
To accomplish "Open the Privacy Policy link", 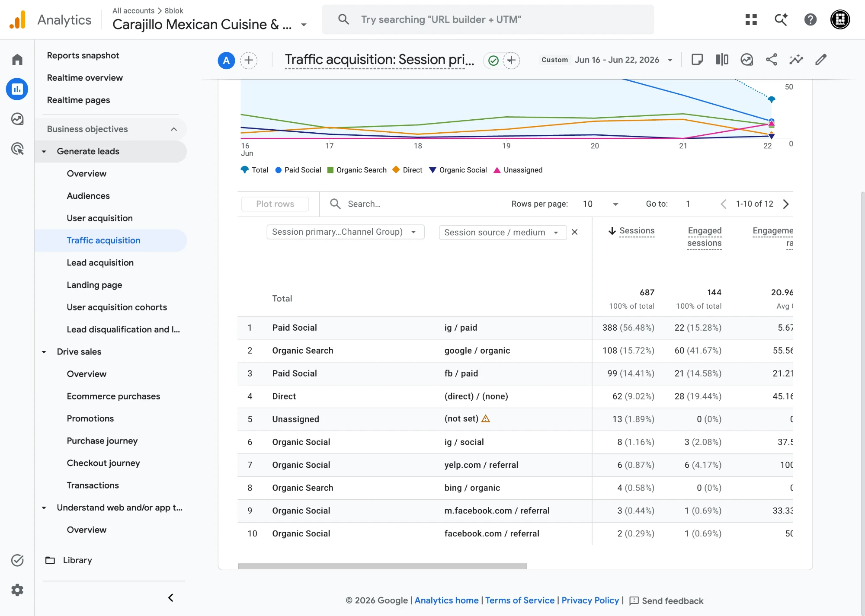I will point(590,600).
